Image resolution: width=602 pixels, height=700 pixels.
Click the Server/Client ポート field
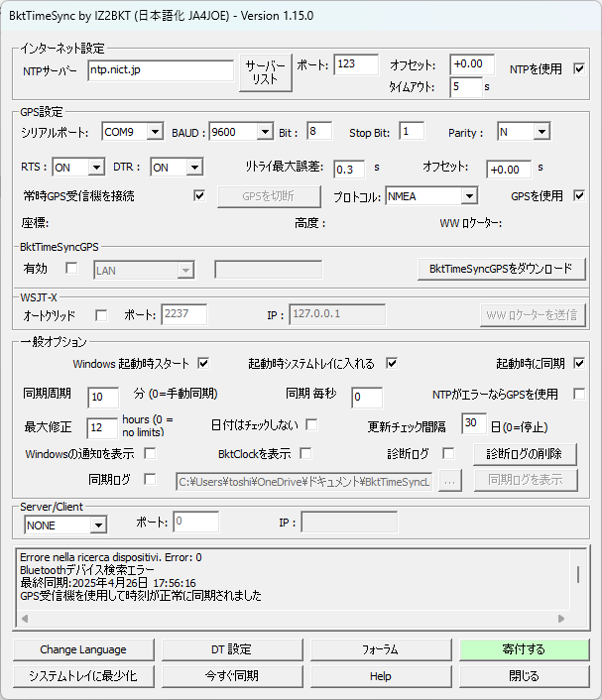click(196, 522)
